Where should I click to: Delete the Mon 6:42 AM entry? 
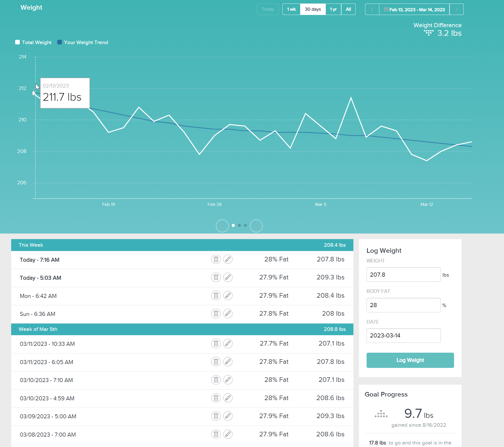[x=216, y=296]
